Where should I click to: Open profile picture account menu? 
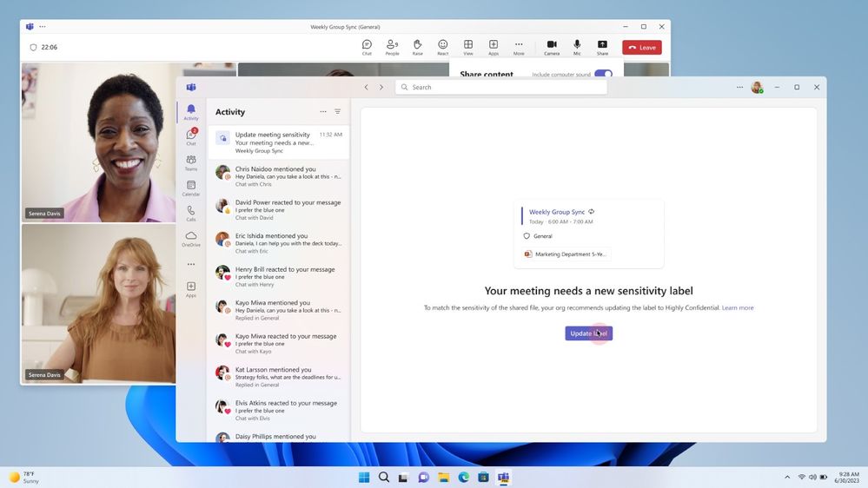[757, 88]
